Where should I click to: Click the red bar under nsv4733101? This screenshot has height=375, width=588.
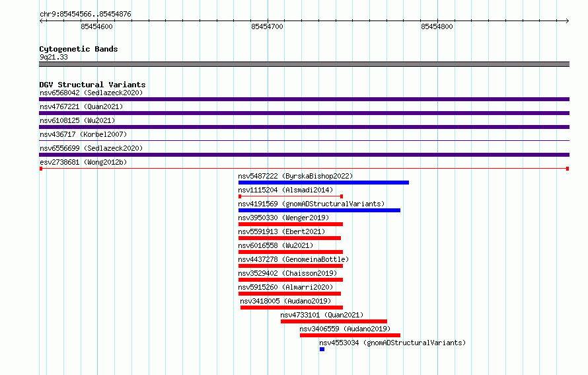[x=334, y=321]
